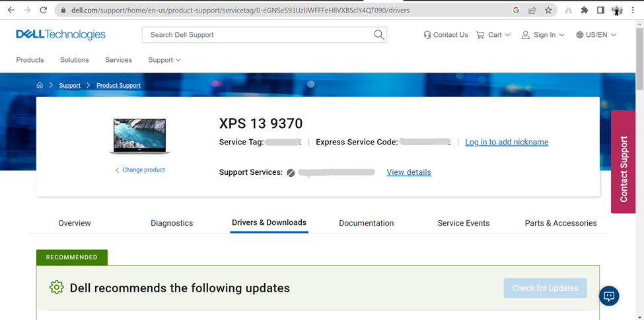Open the Contact Support side tab
Screen dimensions: 644x320
click(623, 162)
